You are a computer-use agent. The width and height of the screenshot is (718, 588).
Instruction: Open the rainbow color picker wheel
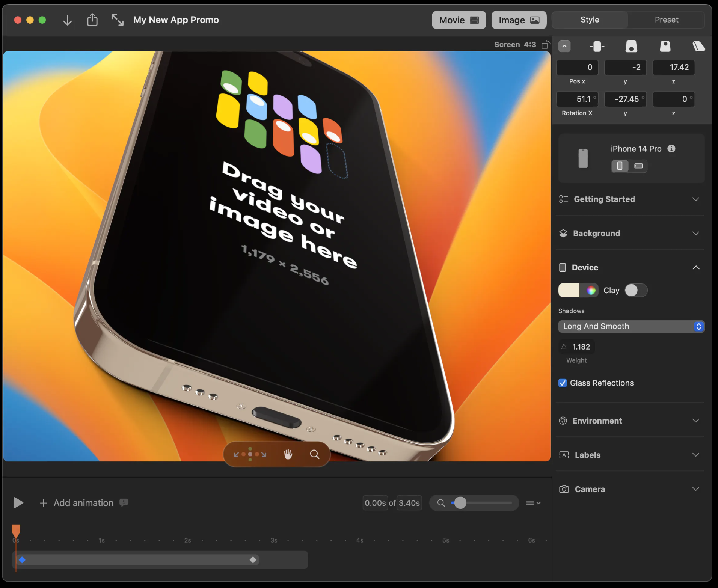[591, 290]
